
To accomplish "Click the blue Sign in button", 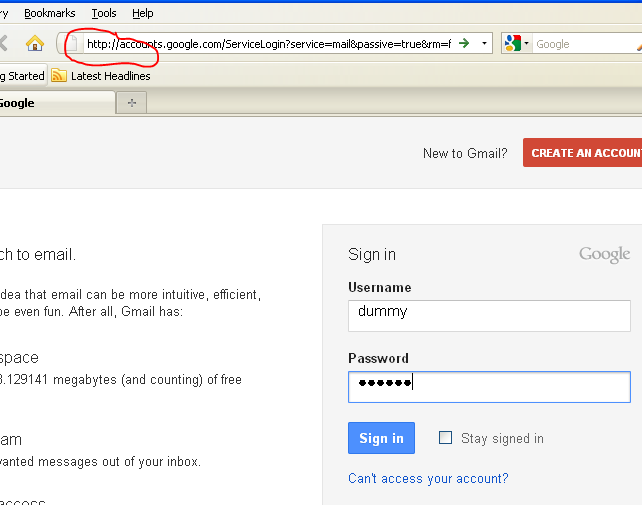I will point(381,438).
